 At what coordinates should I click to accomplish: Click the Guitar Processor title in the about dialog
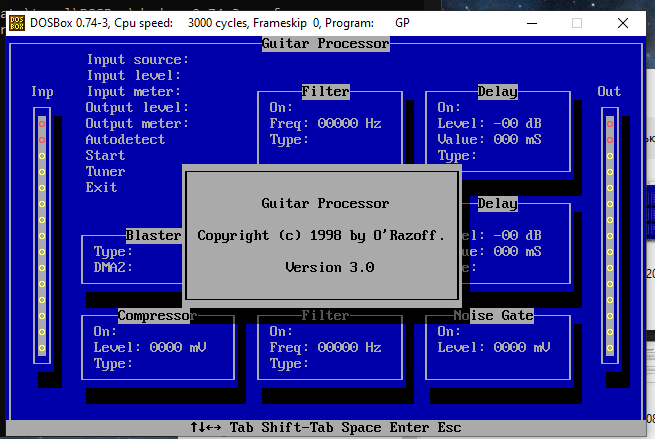click(325, 203)
